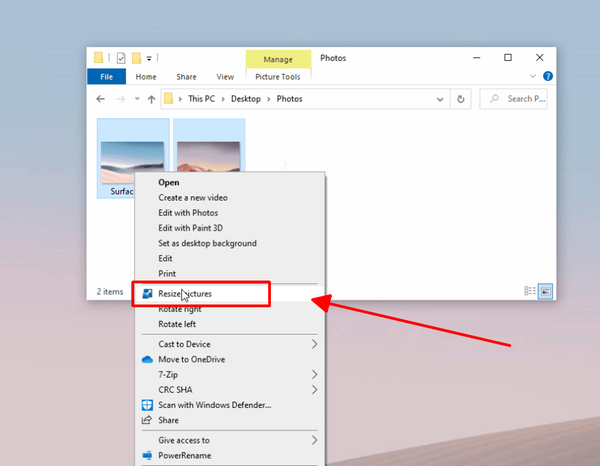The width and height of the screenshot is (600, 466).
Task: Open the File tab
Action: pos(106,77)
